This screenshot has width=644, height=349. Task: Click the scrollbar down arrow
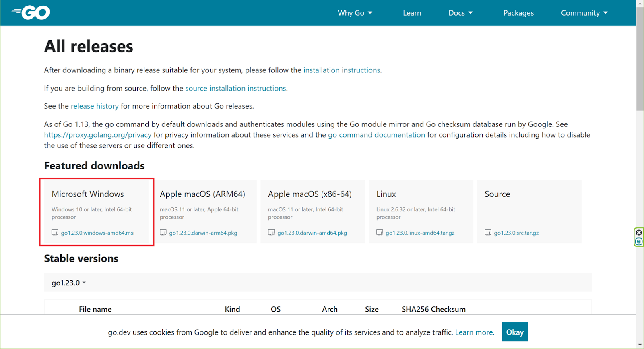pyautogui.click(x=640, y=345)
